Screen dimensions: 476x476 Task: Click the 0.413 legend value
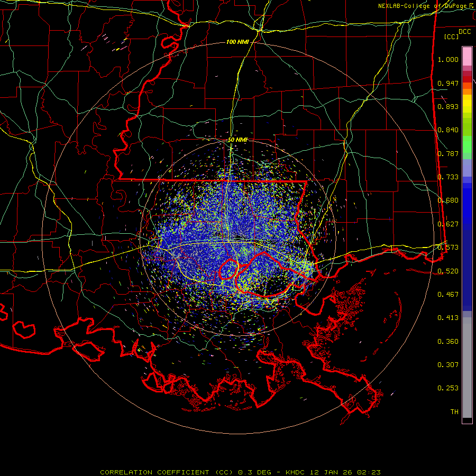(x=448, y=318)
